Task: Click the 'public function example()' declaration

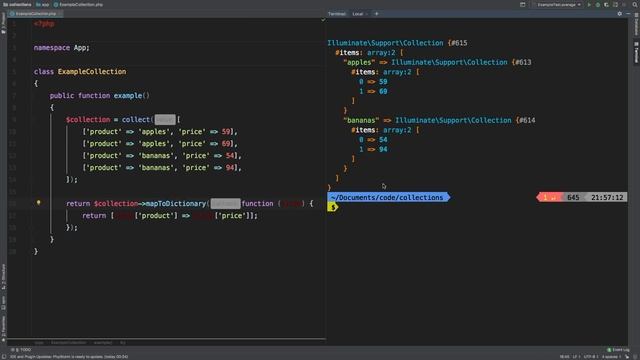Action: pyautogui.click(x=100, y=96)
